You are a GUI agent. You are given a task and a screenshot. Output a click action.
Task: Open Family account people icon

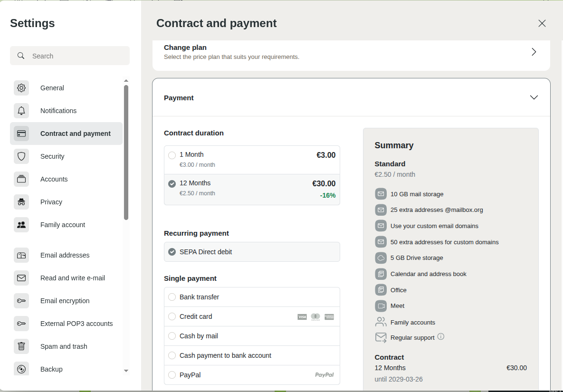(x=21, y=225)
